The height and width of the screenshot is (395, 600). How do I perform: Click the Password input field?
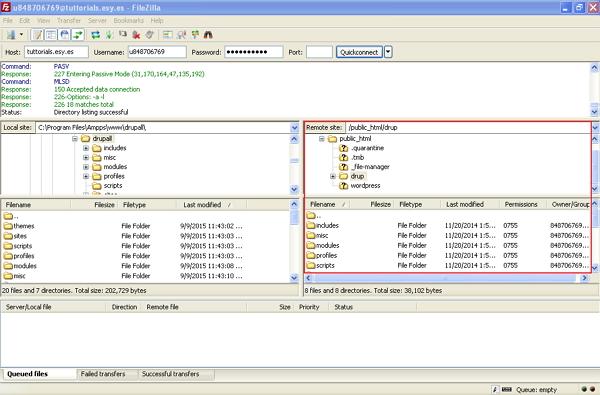[x=254, y=52]
